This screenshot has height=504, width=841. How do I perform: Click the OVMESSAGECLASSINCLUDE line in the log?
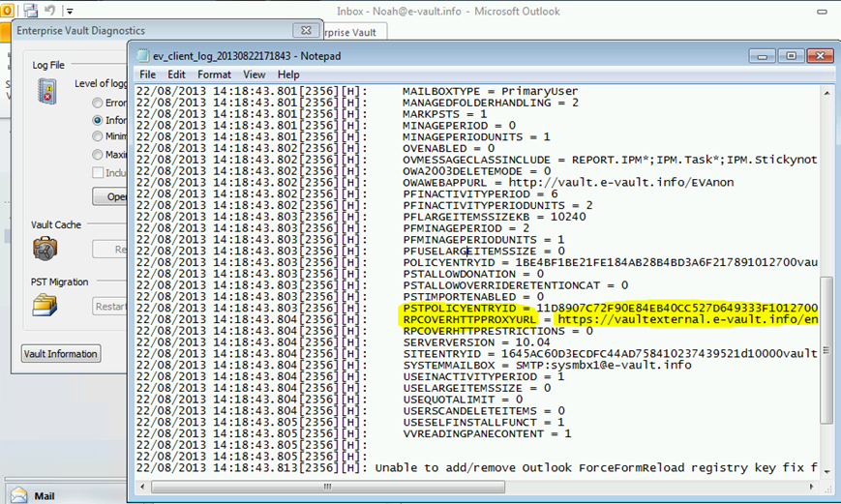pos(611,160)
